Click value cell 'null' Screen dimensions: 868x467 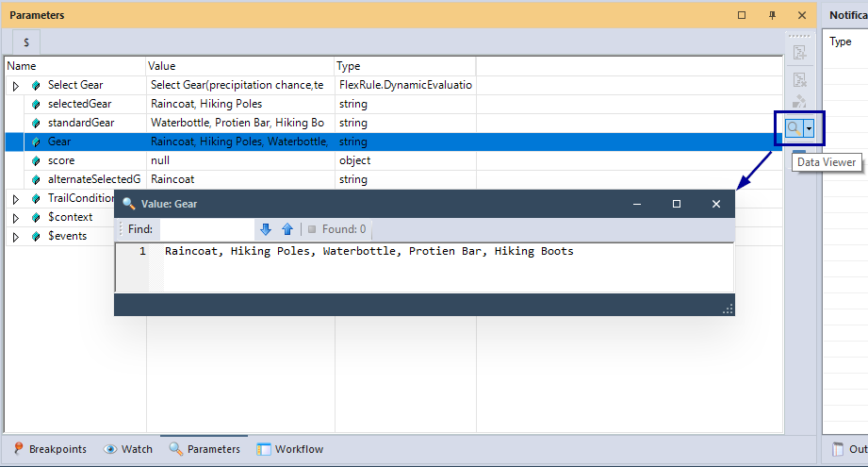(241, 160)
